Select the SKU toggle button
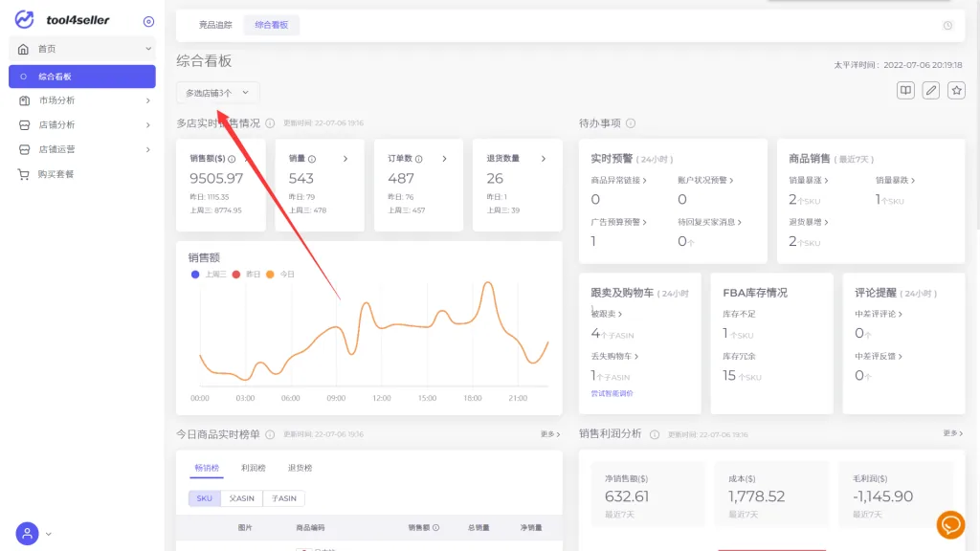This screenshot has height=551, width=980. [205, 497]
